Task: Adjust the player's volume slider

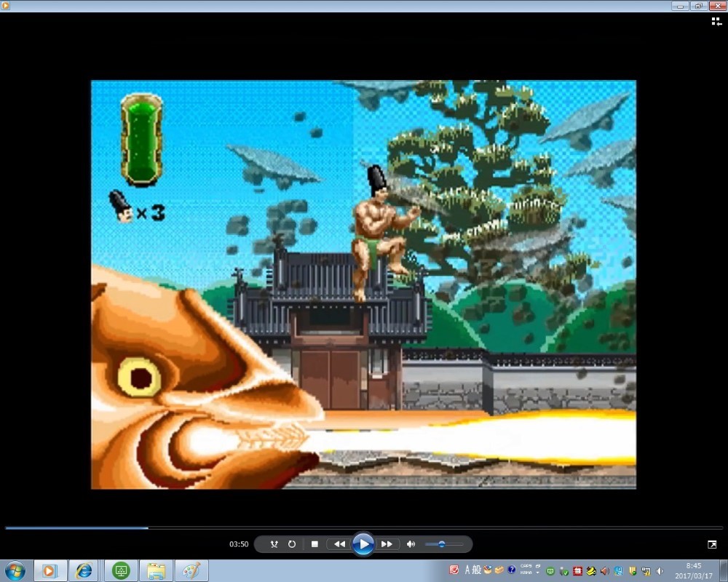Action: click(444, 544)
